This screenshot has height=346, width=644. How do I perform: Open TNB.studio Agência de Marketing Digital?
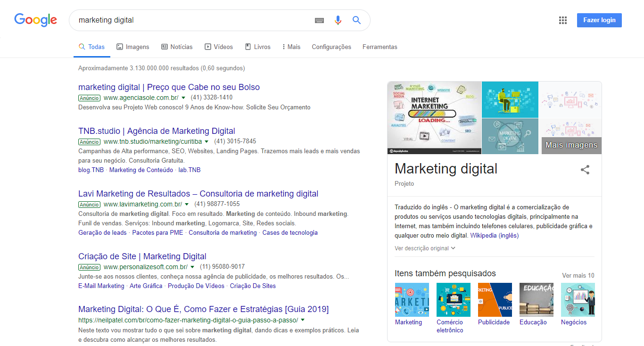click(x=157, y=131)
